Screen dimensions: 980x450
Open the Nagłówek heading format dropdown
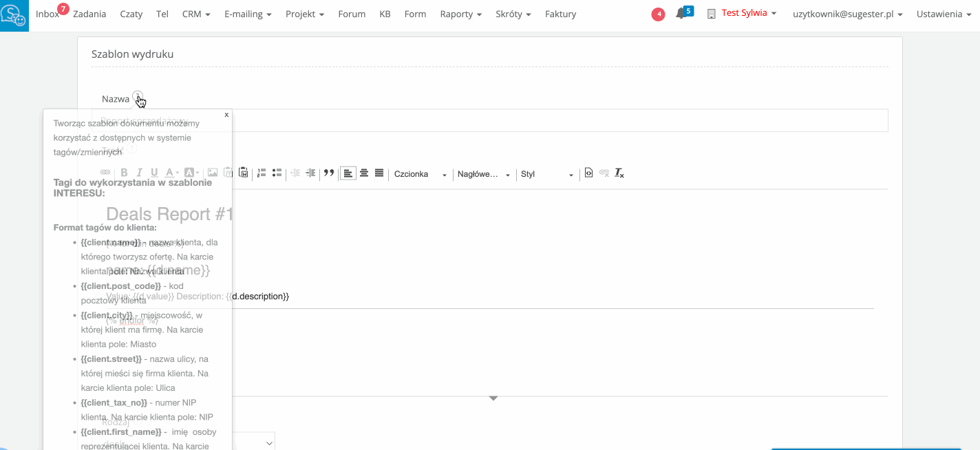[x=484, y=174]
